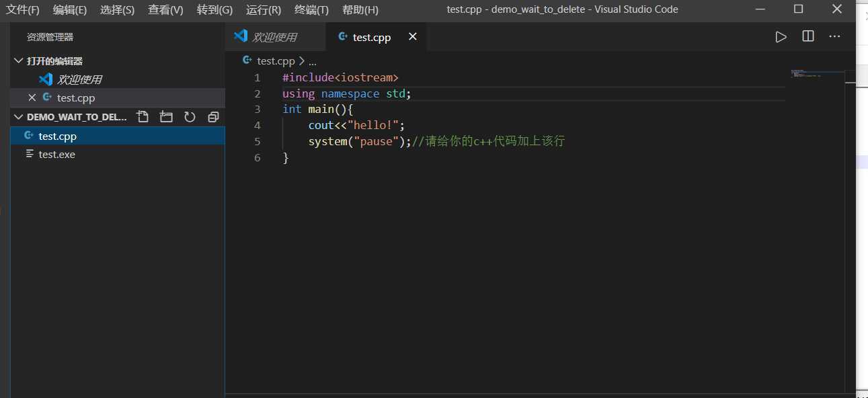868x398 pixels.
Task: Run code with the play icon
Action: tap(781, 37)
